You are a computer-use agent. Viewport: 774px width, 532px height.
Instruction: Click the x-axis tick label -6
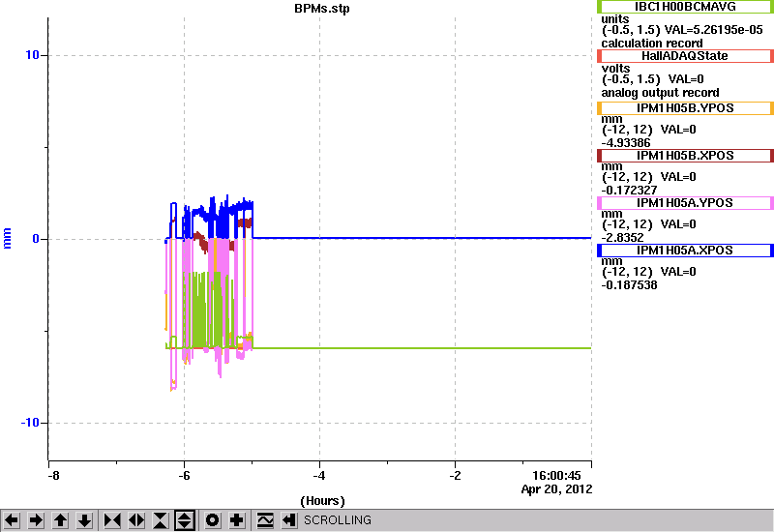[184, 476]
